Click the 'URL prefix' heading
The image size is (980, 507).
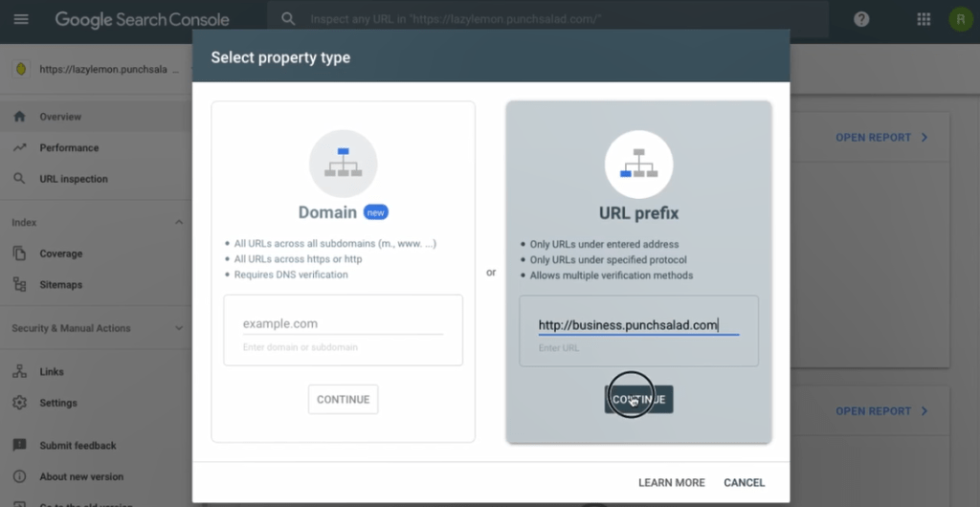(638, 213)
